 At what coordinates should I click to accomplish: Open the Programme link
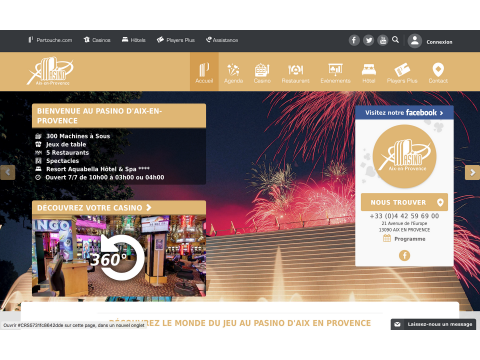coord(410,239)
